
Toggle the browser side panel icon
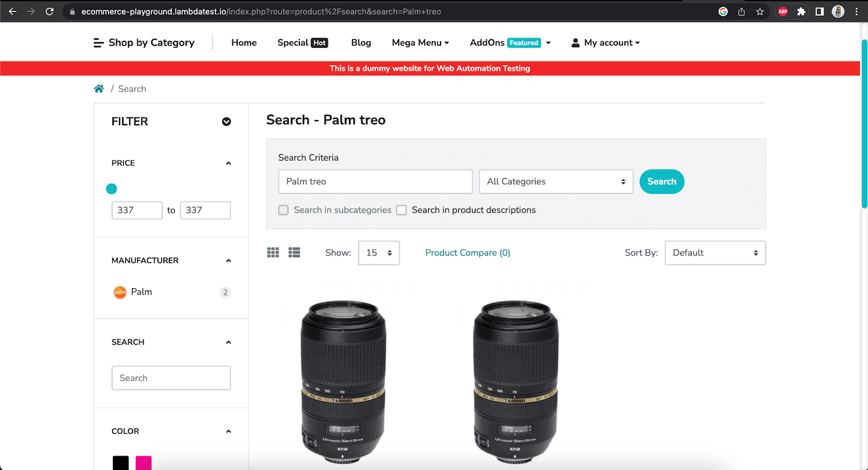tap(820, 11)
